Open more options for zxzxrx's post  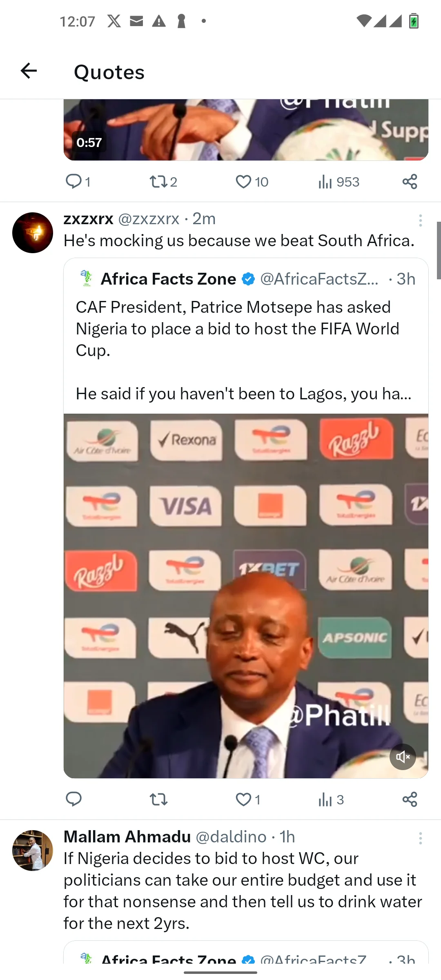pyautogui.click(x=420, y=220)
